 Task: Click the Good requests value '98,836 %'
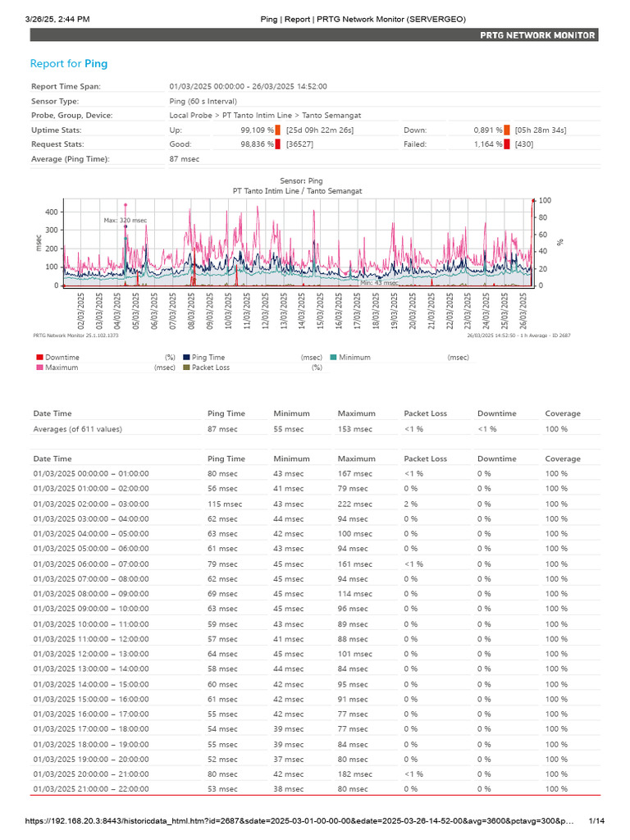click(x=257, y=144)
